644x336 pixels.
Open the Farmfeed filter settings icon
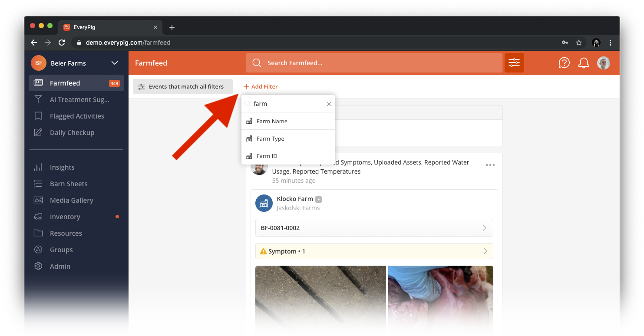pyautogui.click(x=514, y=63)
